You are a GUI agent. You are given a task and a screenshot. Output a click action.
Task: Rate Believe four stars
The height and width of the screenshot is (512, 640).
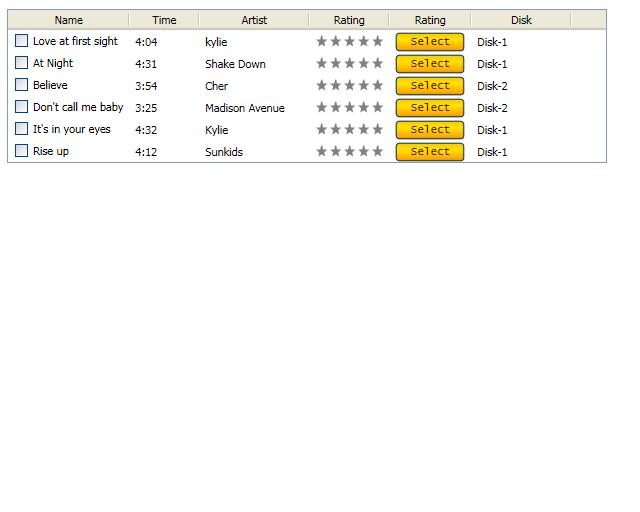(364, 85)
